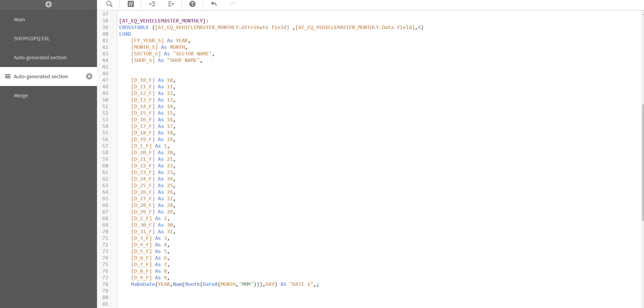The image size is (644, 308).
Task: Click line number 78 in the gutter
Action: 105,284
